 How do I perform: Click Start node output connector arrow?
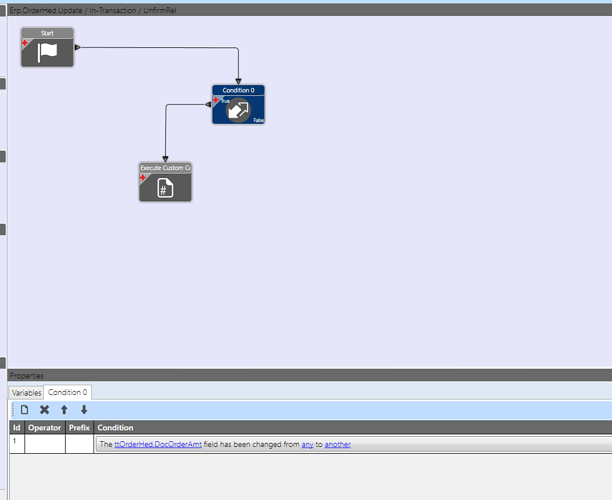pyautogui.click(x=78, y=47)
